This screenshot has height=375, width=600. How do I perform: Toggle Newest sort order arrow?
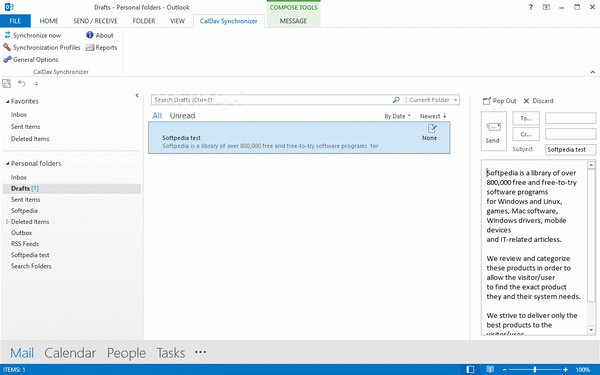445,116
